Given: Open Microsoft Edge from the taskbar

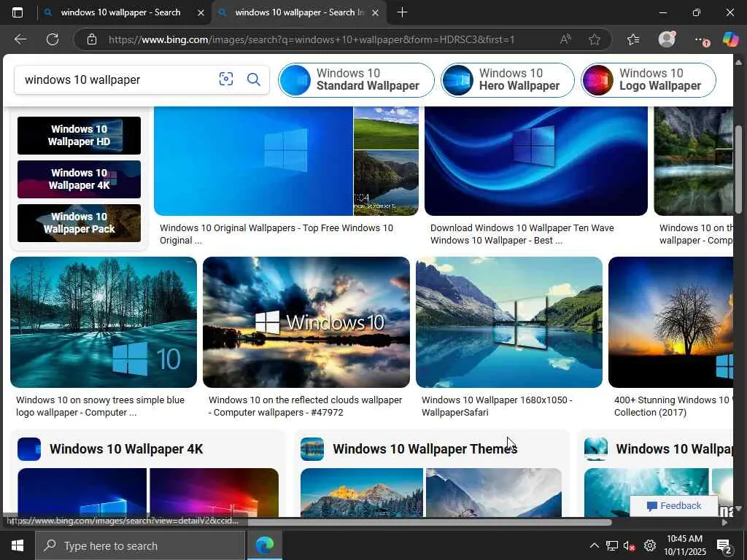Looking at the screenshot, I should [x=264, y=545].
